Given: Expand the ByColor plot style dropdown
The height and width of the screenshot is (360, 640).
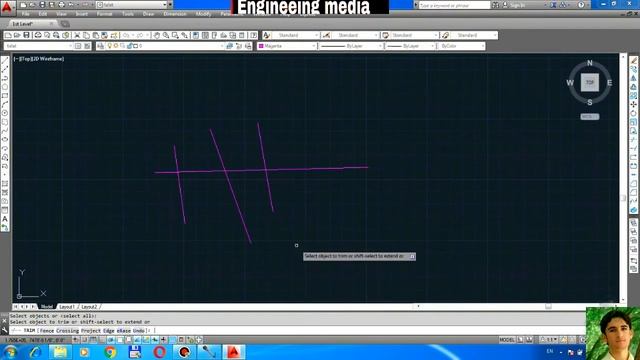Looking at the screenshot, I should [x=462, y=46].
